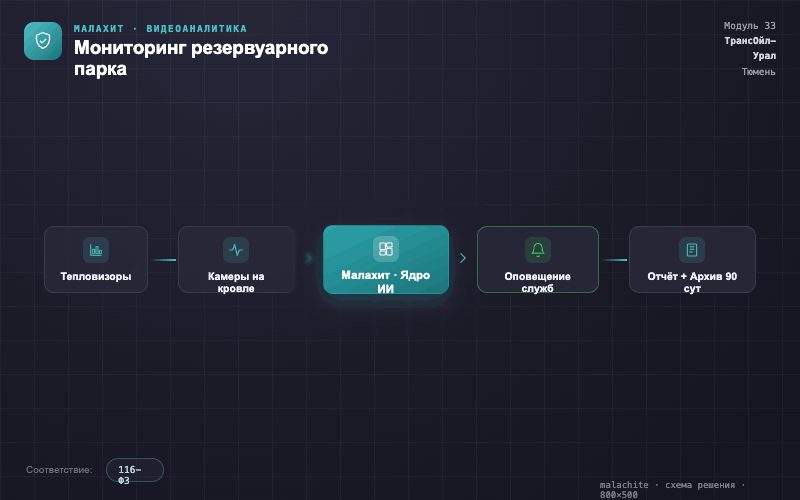Image resolution: width=800 pixels, height=500 pixels.
Task: Open the Отчёт + Архив 90 сут card label
Action: coord(692,282)
